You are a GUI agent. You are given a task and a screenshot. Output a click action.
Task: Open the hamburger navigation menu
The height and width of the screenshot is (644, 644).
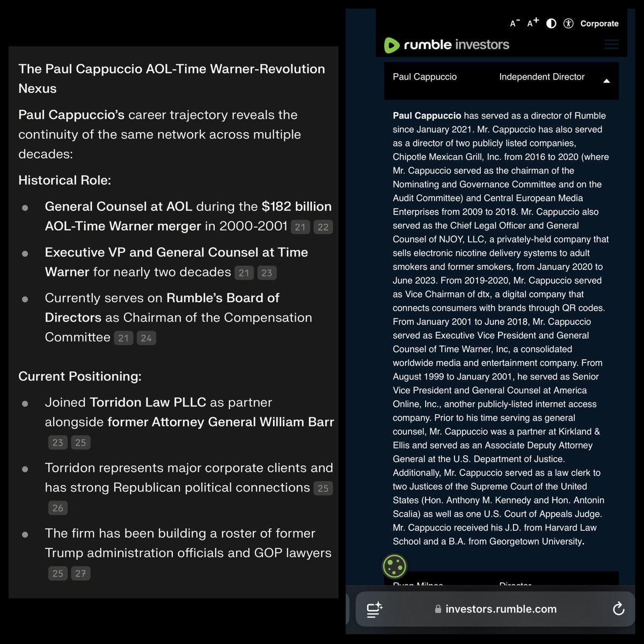[611, 45]
